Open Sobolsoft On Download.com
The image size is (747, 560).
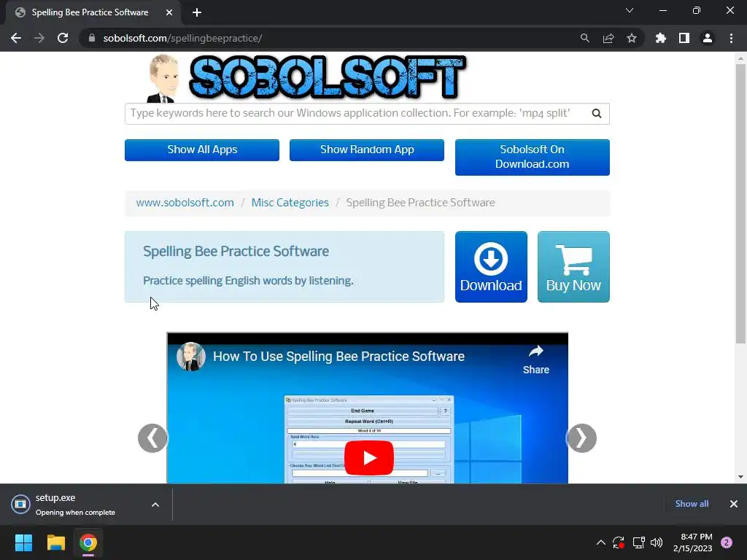pyautogui.click(x=532, y=157)
